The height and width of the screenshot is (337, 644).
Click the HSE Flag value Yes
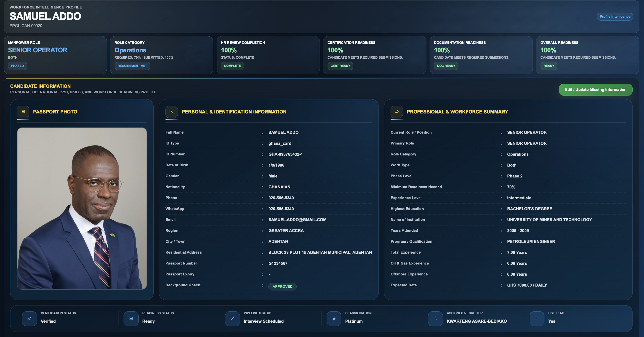(551, 321)
